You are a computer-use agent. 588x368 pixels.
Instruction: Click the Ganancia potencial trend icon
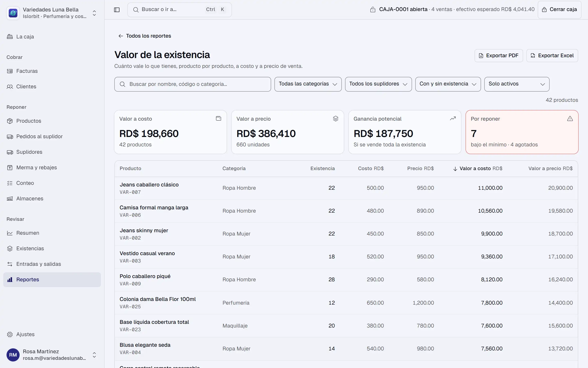pyautogui.click(x=453, y=119)
